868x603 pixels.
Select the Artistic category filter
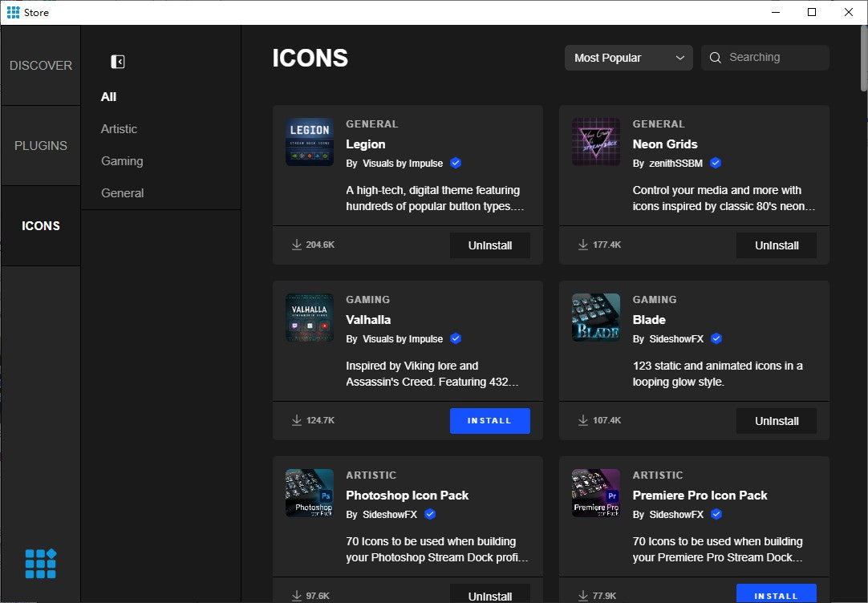pyautogui.click(x=119, y=129)
